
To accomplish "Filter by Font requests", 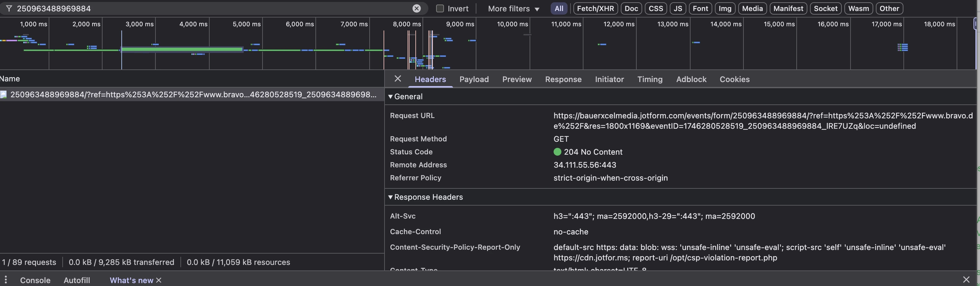I will [x=700, y=8].
